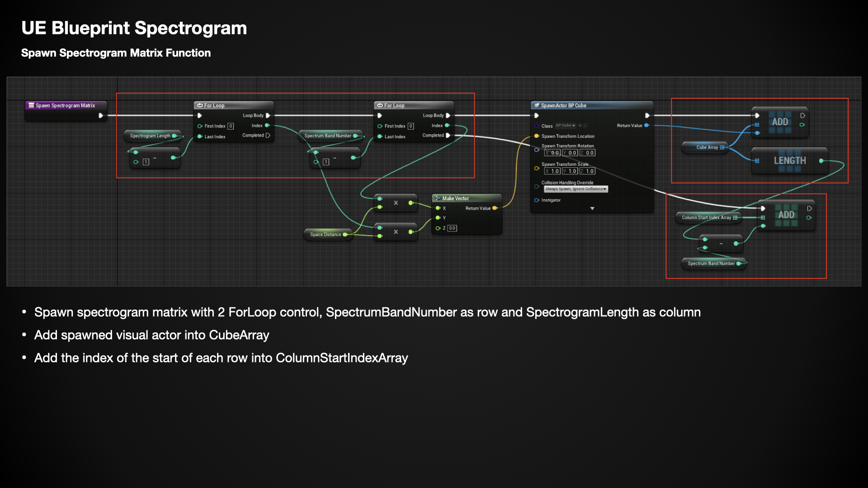Edit Spawn Transform Scale Z field

coord(587,171)
